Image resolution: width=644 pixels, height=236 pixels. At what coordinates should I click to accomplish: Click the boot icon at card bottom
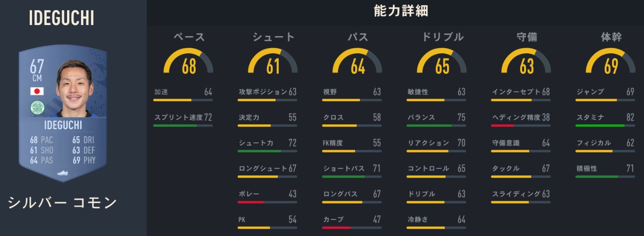[63, 173]
